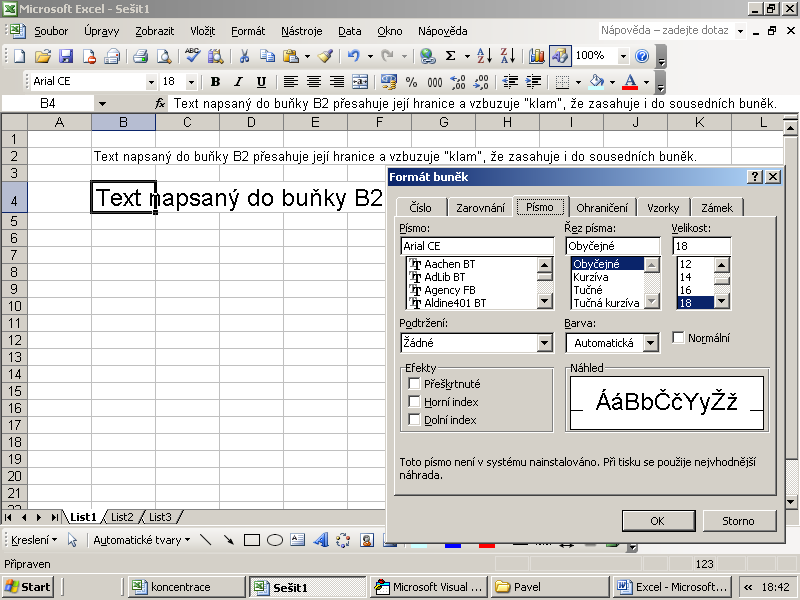Click column header D

[x=251, y=122]
